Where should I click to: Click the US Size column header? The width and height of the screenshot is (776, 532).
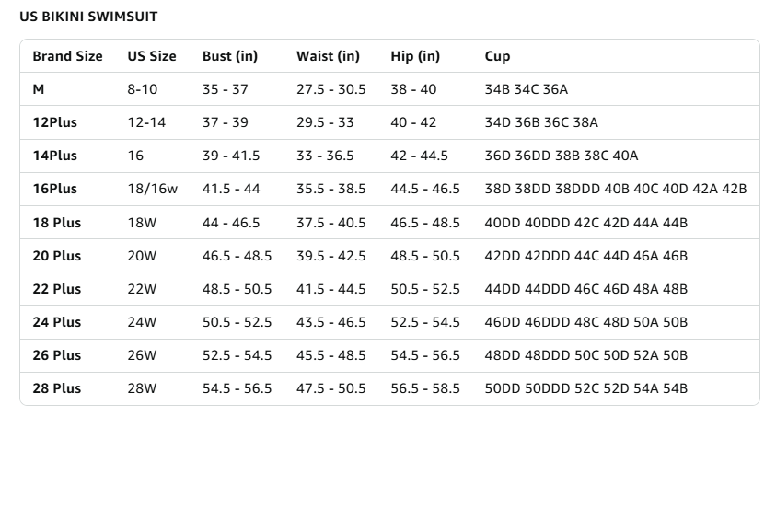152,56
